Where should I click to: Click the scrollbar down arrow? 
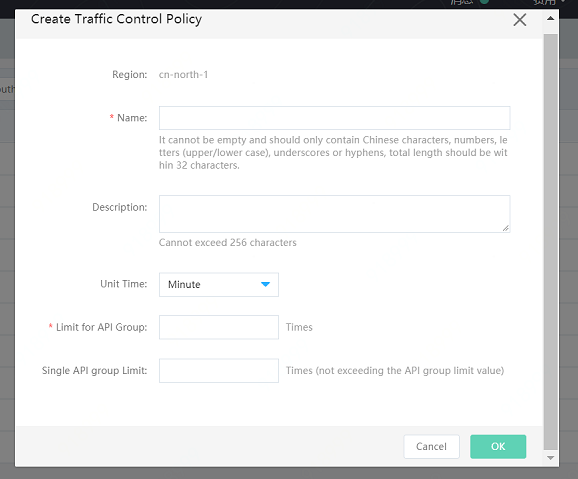click(x=550, y=458)
